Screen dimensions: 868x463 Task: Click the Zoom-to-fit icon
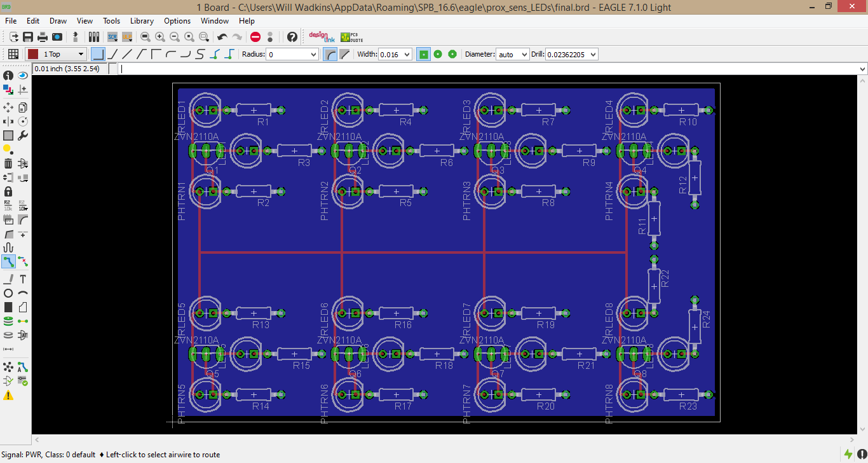tap(146, 36)
